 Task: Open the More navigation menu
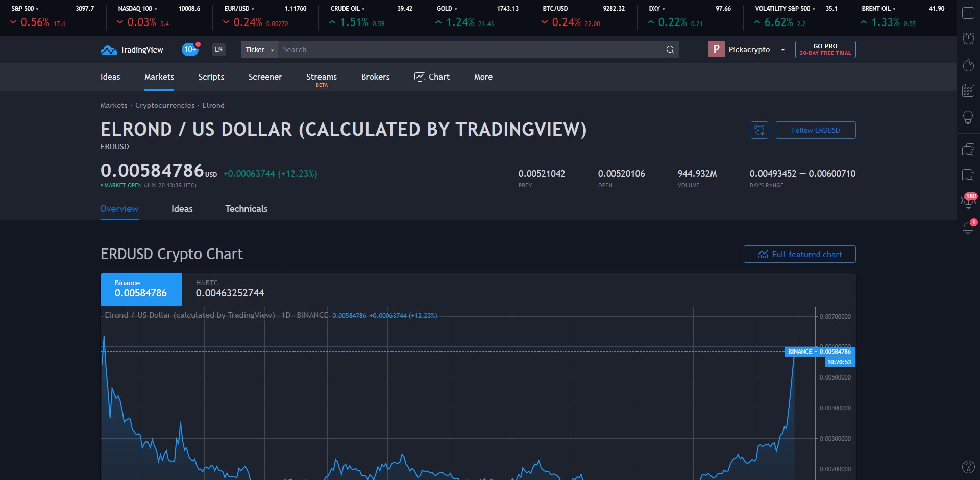coord(483,77)
